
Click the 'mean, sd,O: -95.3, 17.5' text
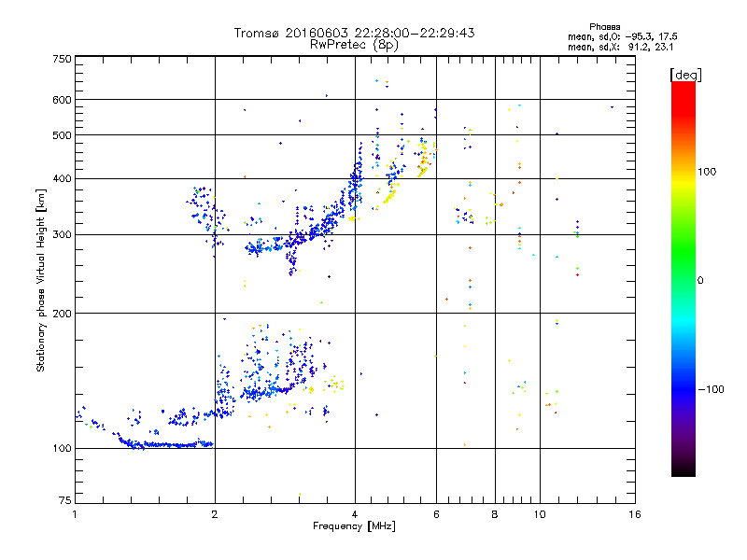tap(622, 36)
